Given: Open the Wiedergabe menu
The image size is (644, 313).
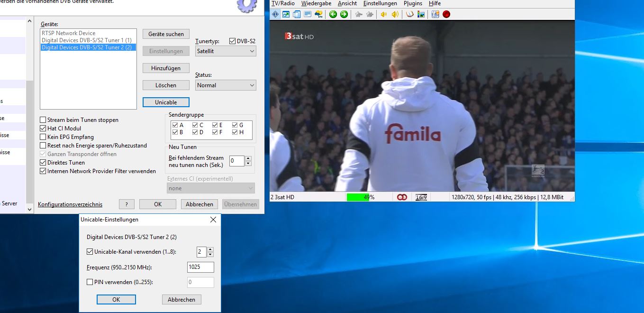Looking at the screenshot, I should tap(316, 3).
